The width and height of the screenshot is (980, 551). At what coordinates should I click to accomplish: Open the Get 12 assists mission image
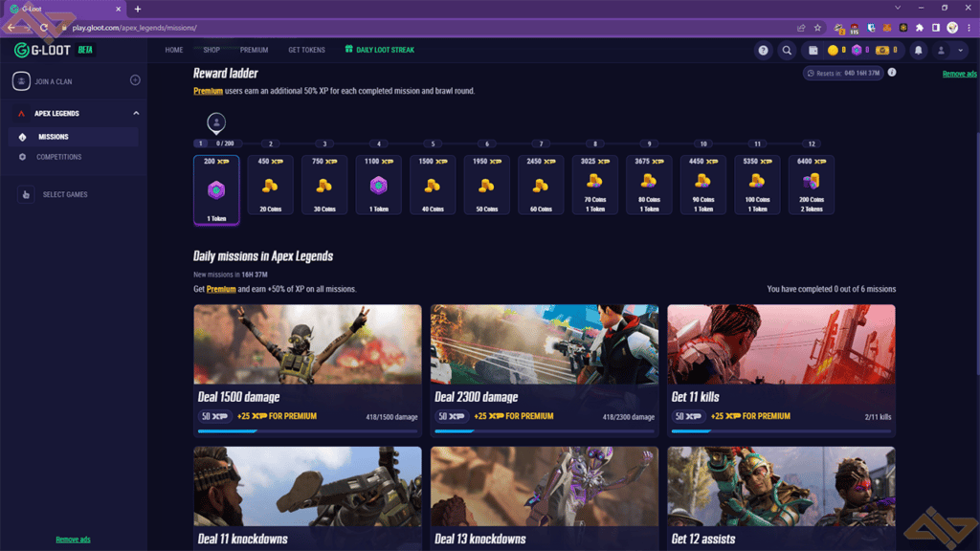tap(781, 486)
